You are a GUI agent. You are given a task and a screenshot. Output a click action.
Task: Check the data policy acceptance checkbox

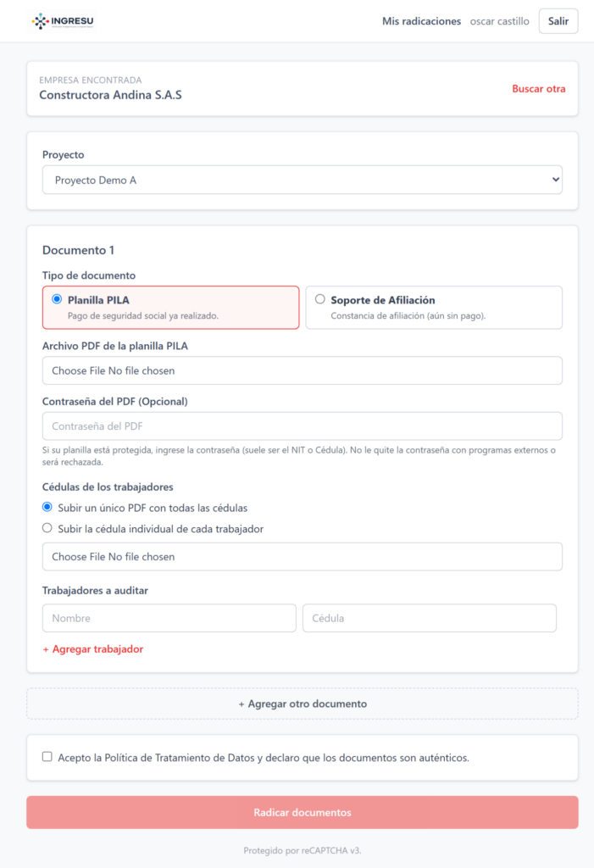coord(47,757)
